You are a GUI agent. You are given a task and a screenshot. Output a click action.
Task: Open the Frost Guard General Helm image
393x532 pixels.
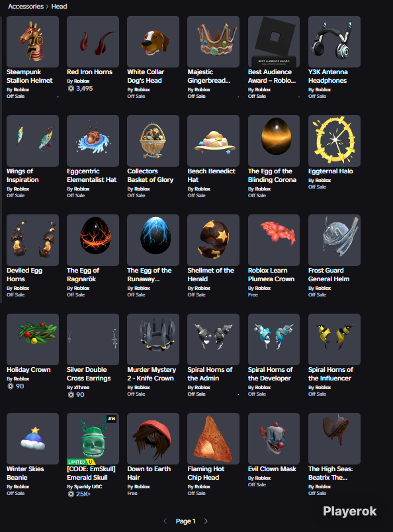point(334,240)
